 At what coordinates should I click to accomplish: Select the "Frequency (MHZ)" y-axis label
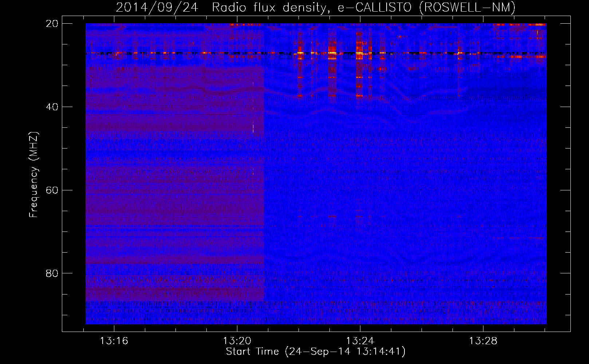(x=33, y=175)
